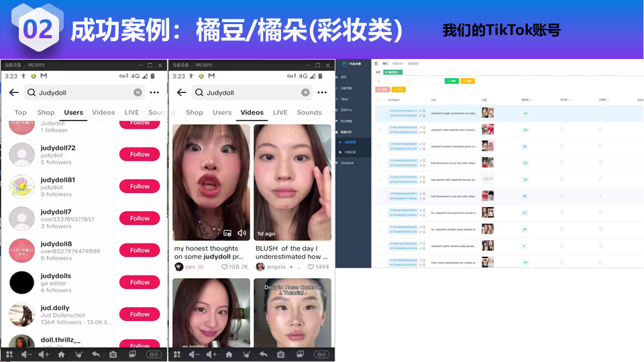Raise volume in left emulator toolbar
The image size is (644, 362).
tap(44, 354)
